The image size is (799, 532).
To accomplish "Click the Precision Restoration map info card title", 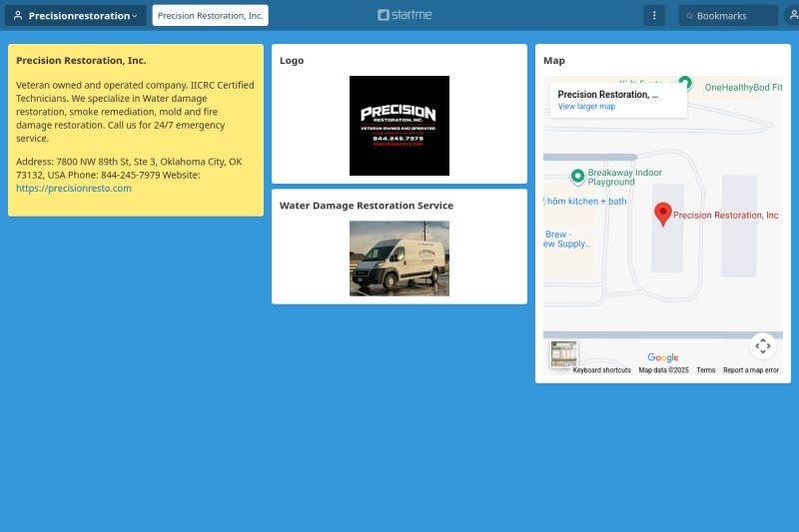I will tap(608, 95).
